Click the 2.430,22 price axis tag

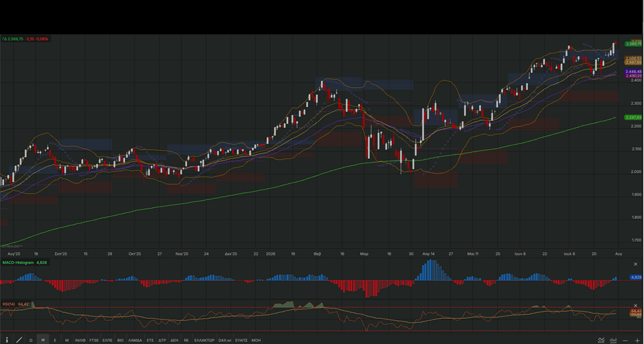pos(633,76)
